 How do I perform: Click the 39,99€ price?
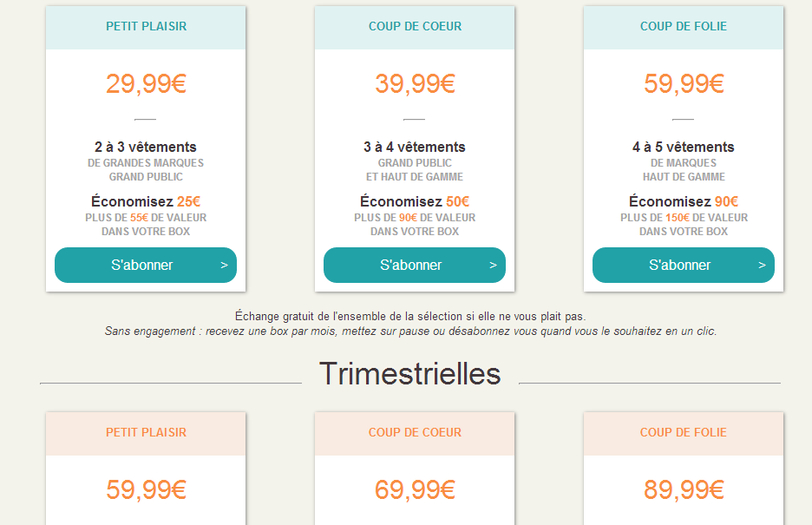pyautogui.click(x=415, y=84)
